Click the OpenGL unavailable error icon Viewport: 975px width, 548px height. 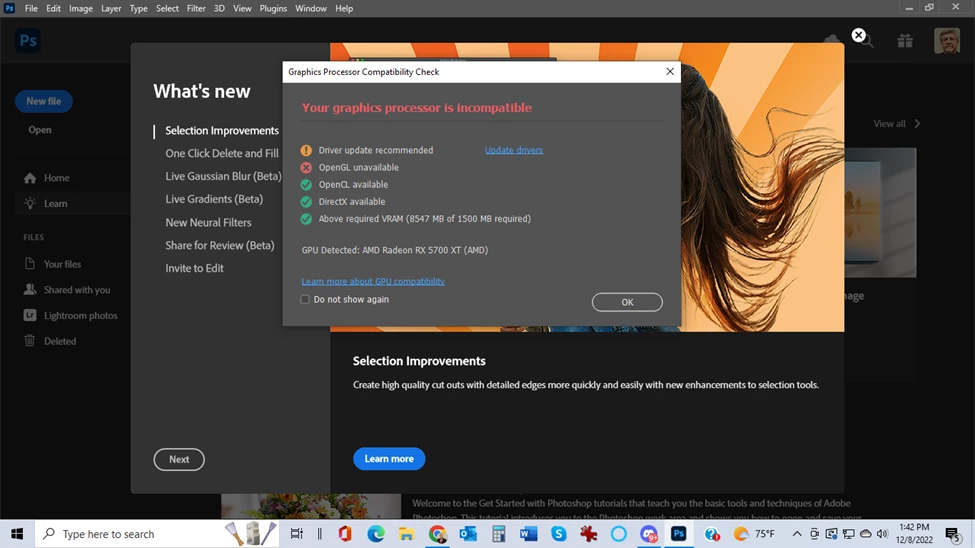point(306,167)
